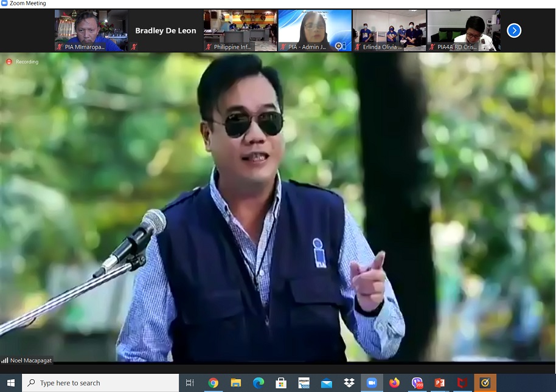This screenshot has width=556, height=392.
Task: Open Viber in the taskbar
Action: point(417,383)
